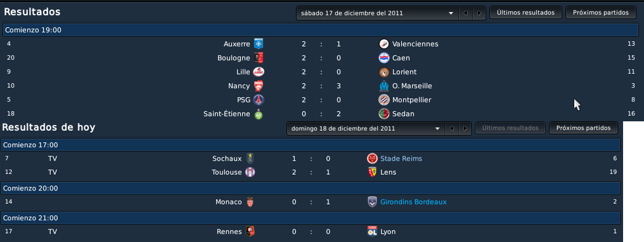Open the Stade Reims team link
Viewport: 644px width, 242px height.
click(x=401, y=158)
